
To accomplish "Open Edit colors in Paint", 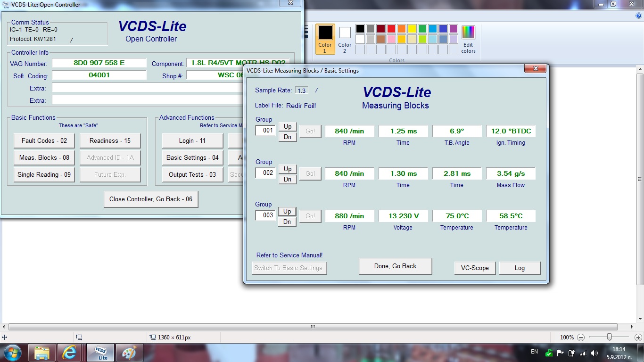I will pyautogui.click(x=468, y=40).
